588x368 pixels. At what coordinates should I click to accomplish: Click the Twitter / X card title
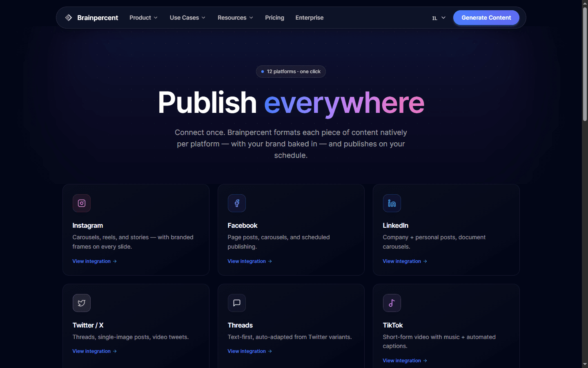coord(88,325)
